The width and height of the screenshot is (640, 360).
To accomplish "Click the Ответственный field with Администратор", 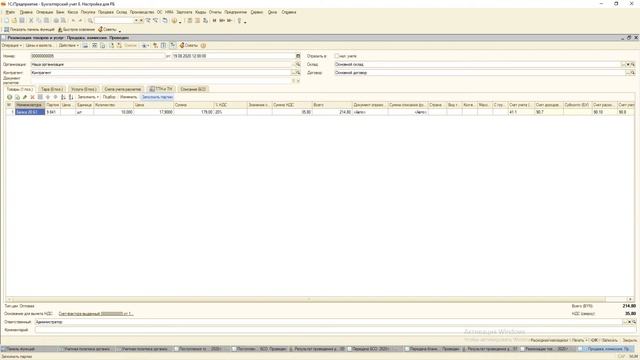I will click(x=328, y=322).
